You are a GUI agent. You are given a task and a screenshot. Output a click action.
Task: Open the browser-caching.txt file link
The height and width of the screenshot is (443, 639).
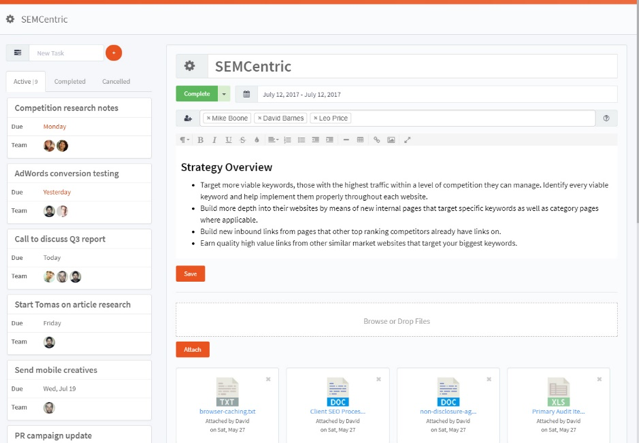pos(227,412)
